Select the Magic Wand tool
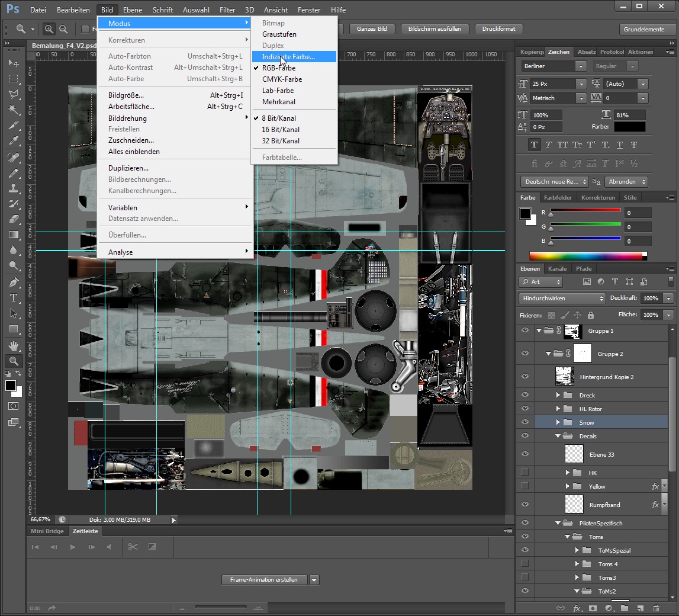679x616 pixels. click(13, 110)
